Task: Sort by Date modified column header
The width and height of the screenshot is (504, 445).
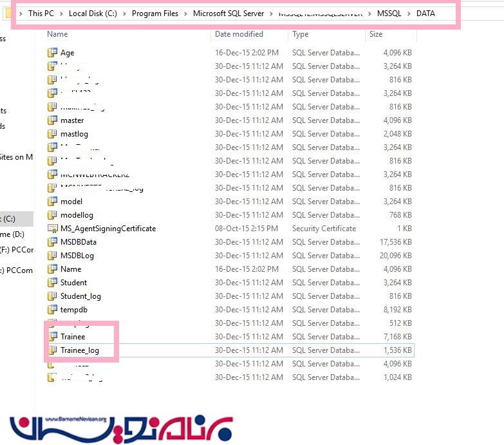Action: (239, 34)
